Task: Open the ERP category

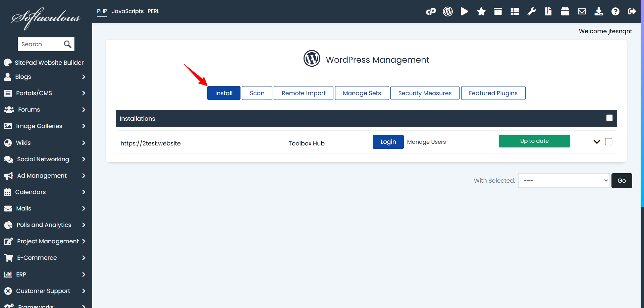Action: (21, 274)
